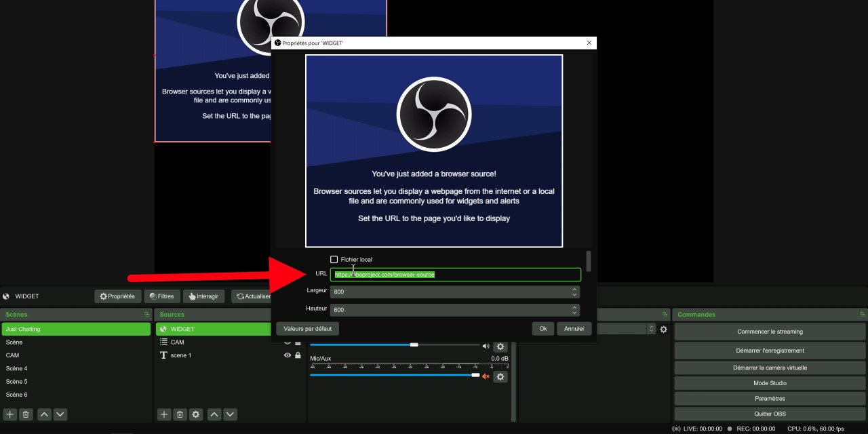This screenshot has width=868, height=434.
Task: Hide the scene 1 text source
Action: (288, 355)
